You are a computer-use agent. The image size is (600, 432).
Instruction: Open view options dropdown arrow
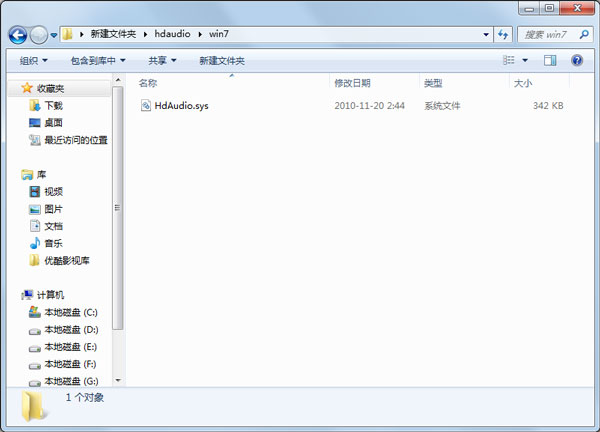click(525, 60)
